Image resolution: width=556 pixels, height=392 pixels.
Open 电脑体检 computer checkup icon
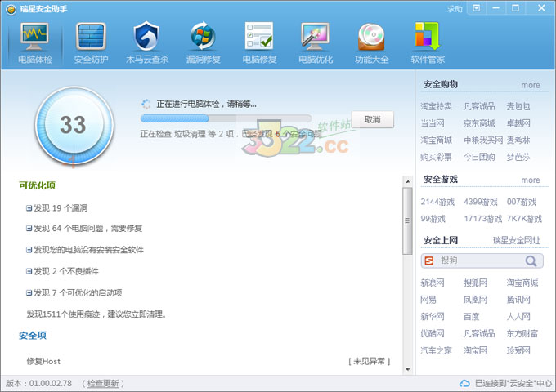tap(34, 37)
